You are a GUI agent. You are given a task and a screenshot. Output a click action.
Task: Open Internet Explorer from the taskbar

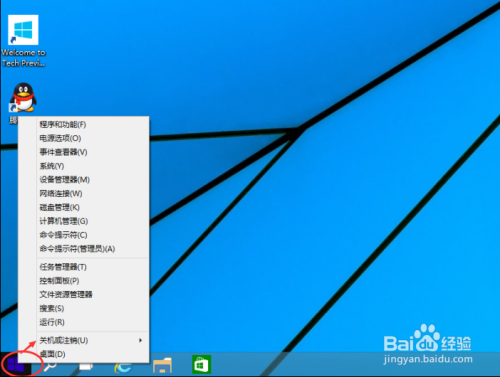tap(123, 366)
